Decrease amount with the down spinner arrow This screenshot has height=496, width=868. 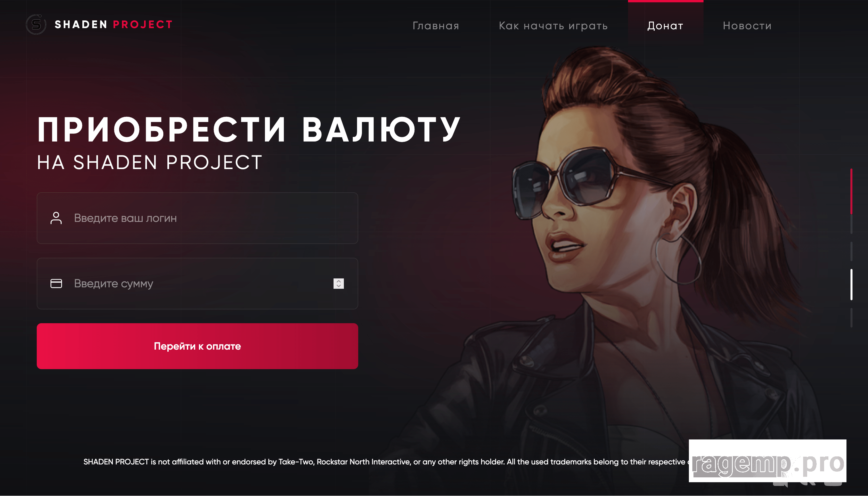(339, 286)
